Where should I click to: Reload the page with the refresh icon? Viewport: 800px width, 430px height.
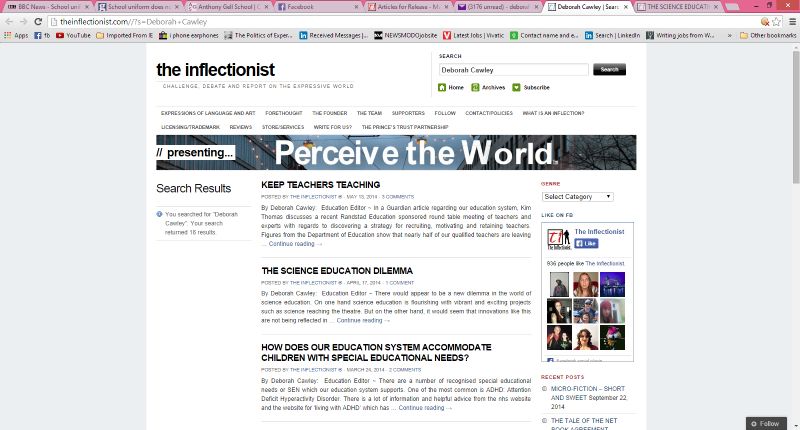38,22
